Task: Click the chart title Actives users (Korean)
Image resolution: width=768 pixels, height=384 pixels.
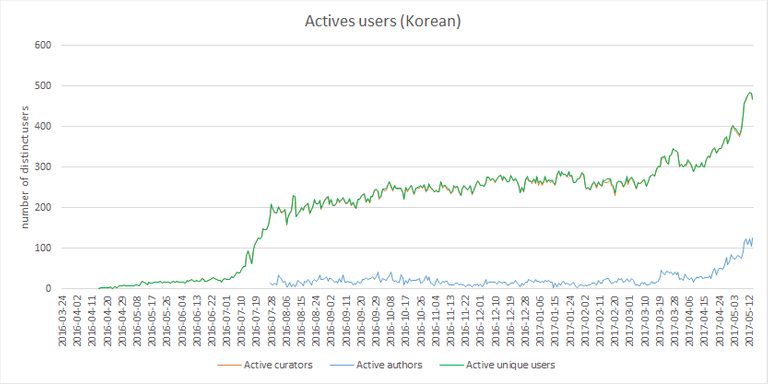Action: (x=383, y=22)
